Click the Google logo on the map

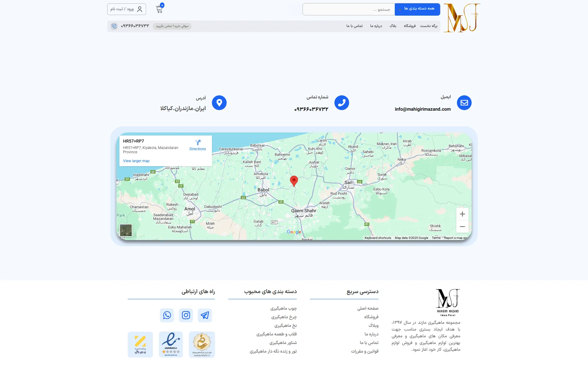294,232
